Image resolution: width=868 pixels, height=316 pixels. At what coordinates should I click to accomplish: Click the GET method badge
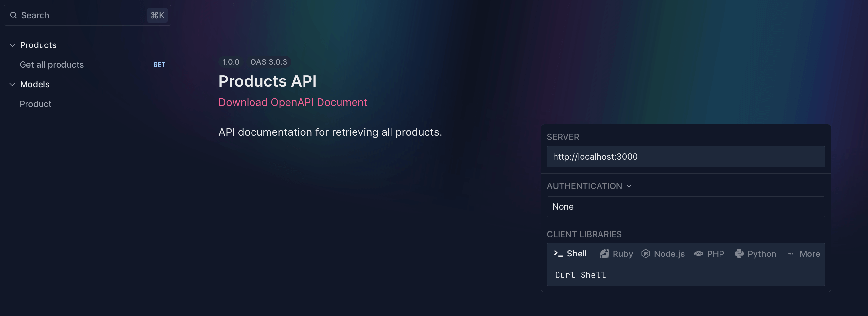[159, 65]
